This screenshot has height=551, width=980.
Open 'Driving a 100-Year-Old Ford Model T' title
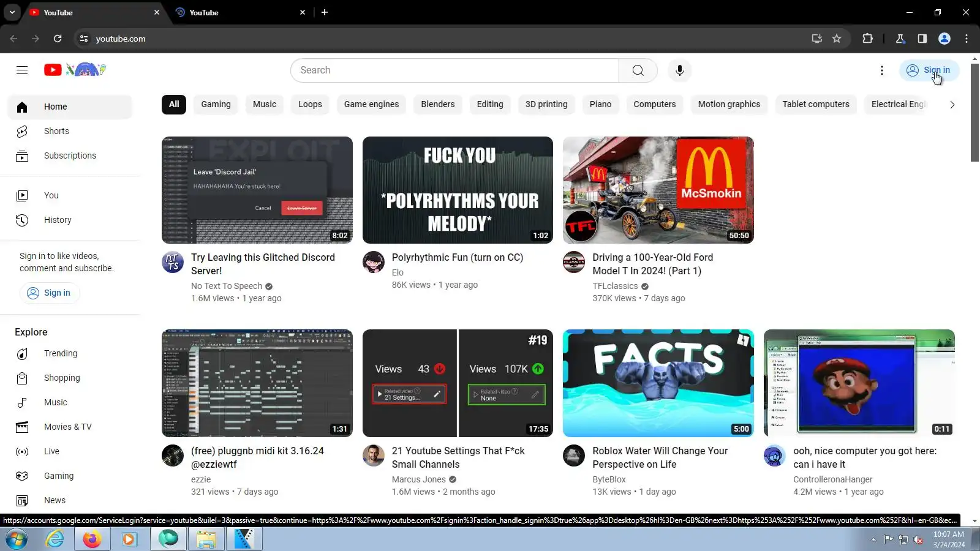653,264
